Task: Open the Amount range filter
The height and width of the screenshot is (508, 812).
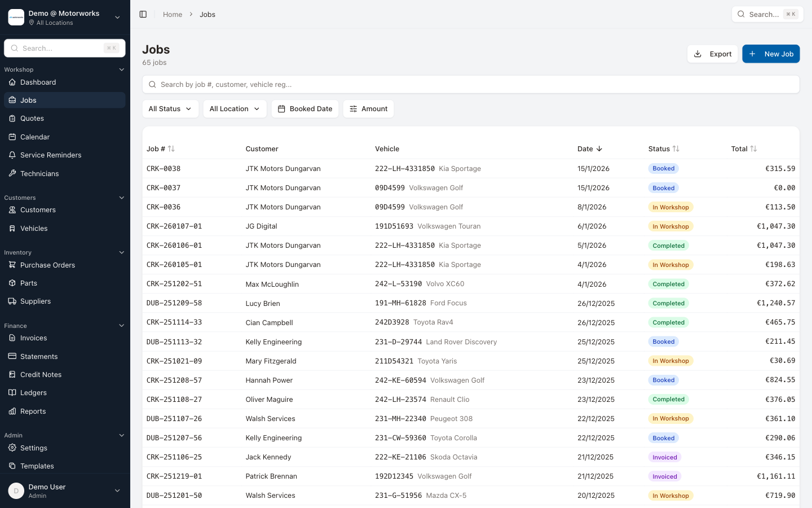Action: [368, 108]
